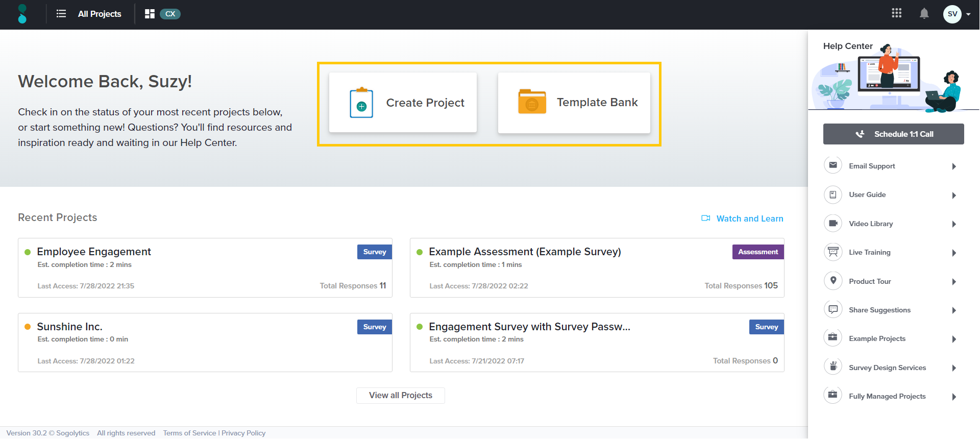Click the Create Project clipboard icon
Image resolution: width=980 pixels, height=439 pixels.
tap(361, 103)
